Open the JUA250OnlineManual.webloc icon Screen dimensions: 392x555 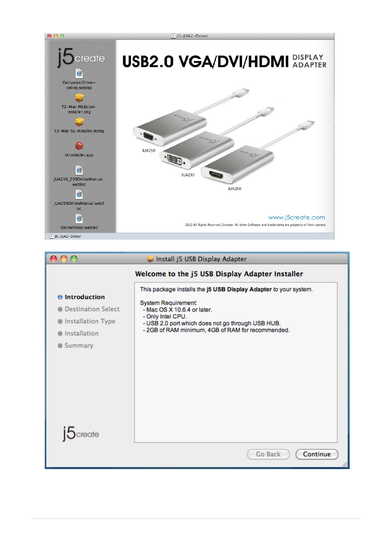[79, 194]
